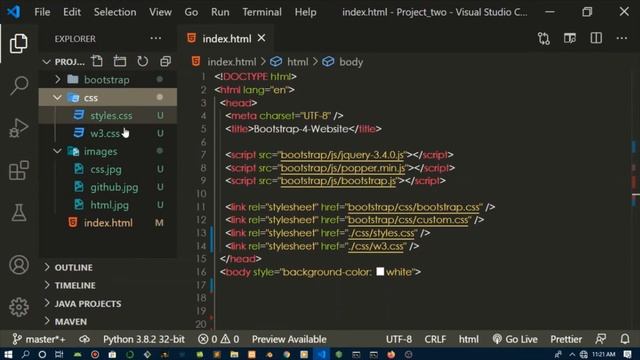Click Preview Available in status bar

pos(289,339)
